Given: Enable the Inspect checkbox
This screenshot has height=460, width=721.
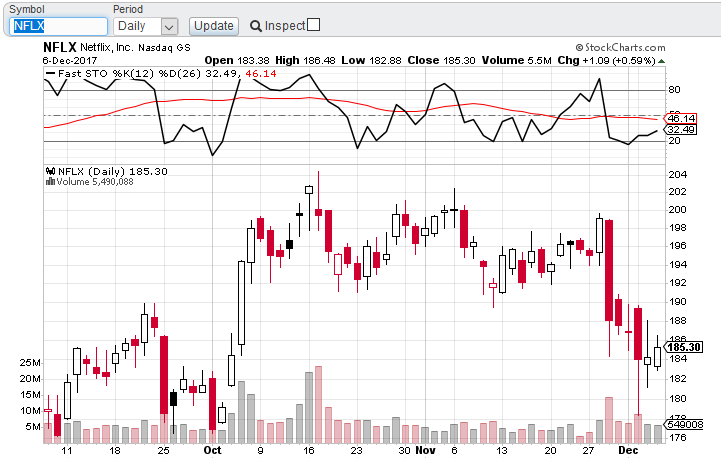Looking at the screenshot, I should pyautogui.click(x=313, y=25).
